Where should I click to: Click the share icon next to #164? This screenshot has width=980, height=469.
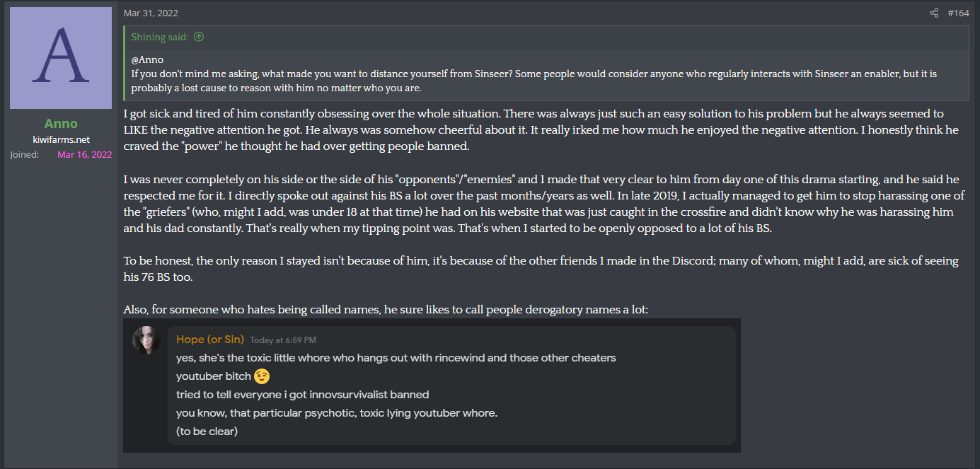coord(934,13)
